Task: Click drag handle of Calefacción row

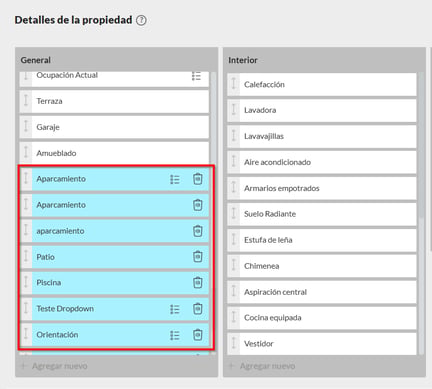Action: [234, 84]
